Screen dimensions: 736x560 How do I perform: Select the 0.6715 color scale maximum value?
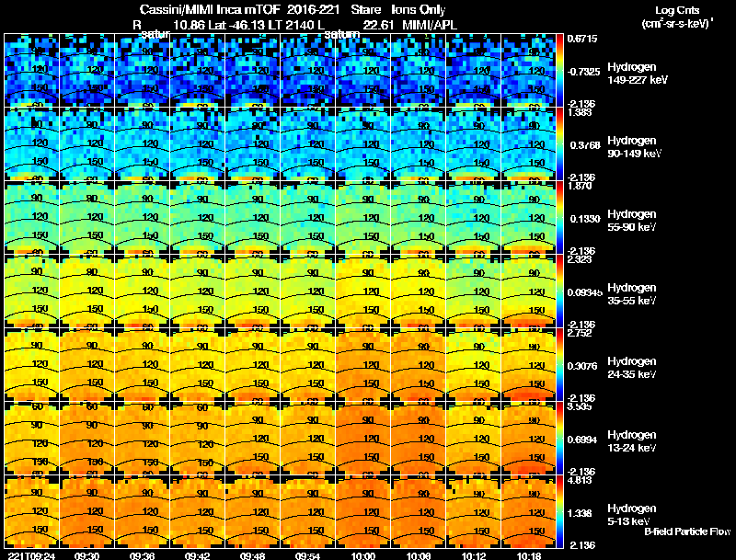tap(582, 39)
